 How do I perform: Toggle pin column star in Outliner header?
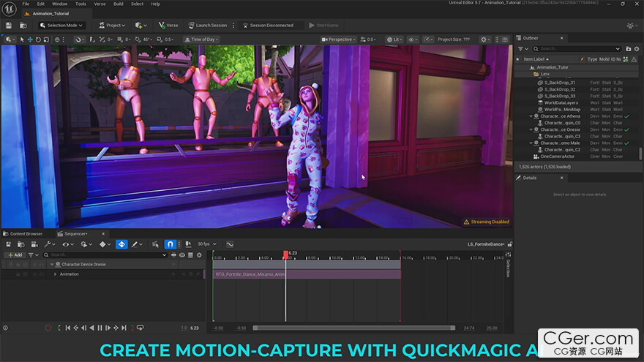coord(518,59)
